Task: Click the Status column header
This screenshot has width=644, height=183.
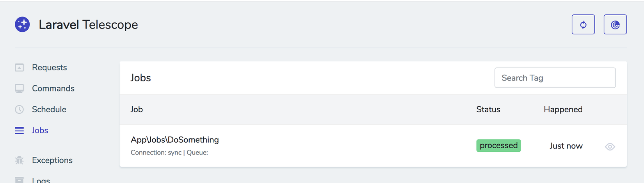Action: pos(488,109)
